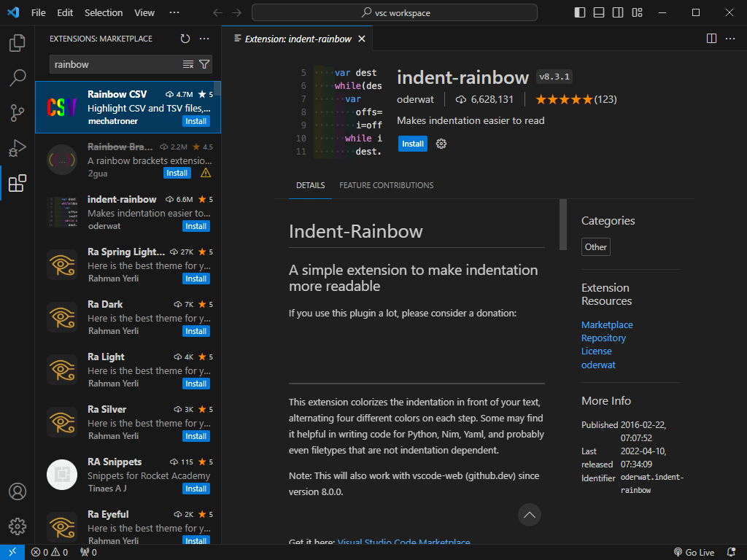Switch to Feature Contributions tab
Screen dimensions: 747x560
click(387, 185)
